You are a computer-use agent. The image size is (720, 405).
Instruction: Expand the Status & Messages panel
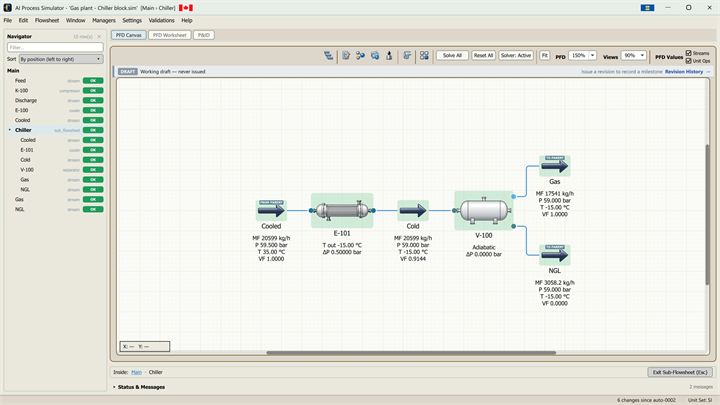coord(114,387)
